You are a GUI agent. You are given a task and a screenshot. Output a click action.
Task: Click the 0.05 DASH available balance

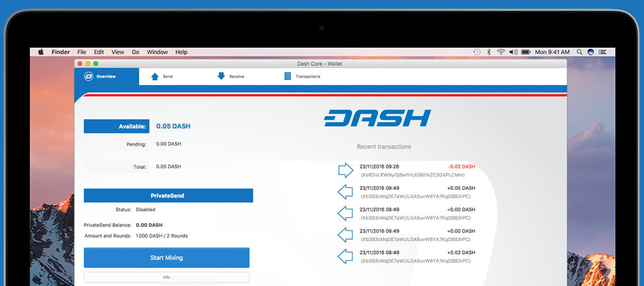(174, 127)
